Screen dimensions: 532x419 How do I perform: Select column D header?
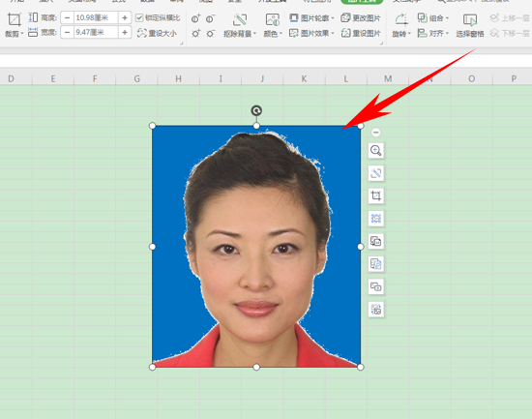(x=15, y=78)
